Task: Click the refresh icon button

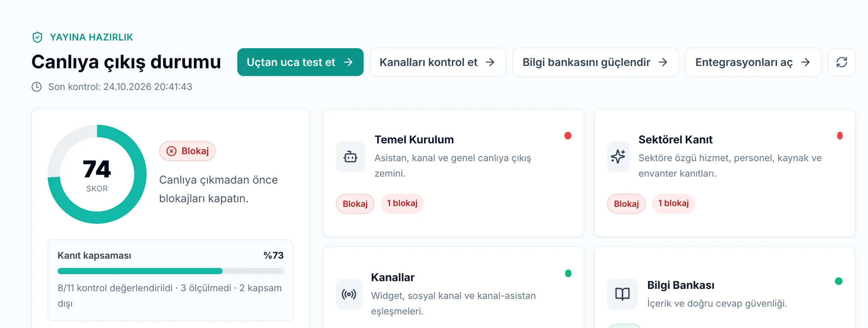Action: pyautogui.click(x=841, y=62)
